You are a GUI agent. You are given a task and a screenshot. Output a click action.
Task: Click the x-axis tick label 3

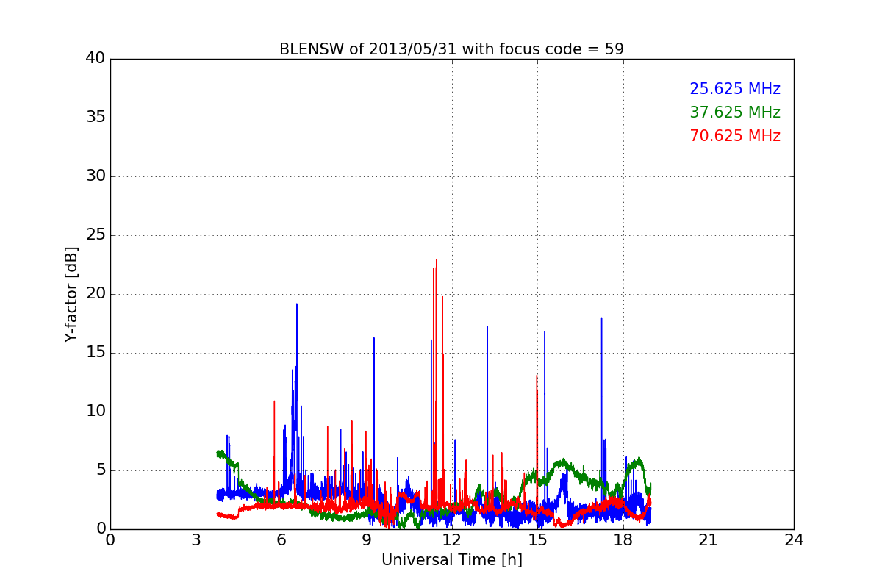point(196,540)
